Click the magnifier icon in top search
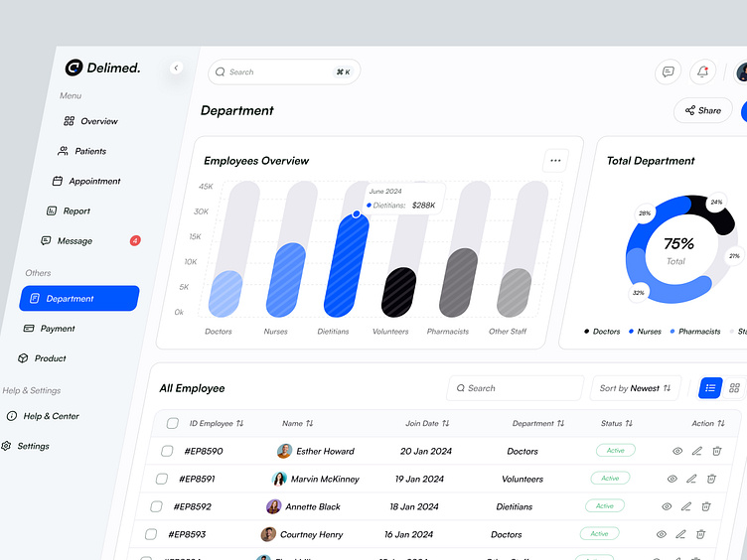 [221, 71]
